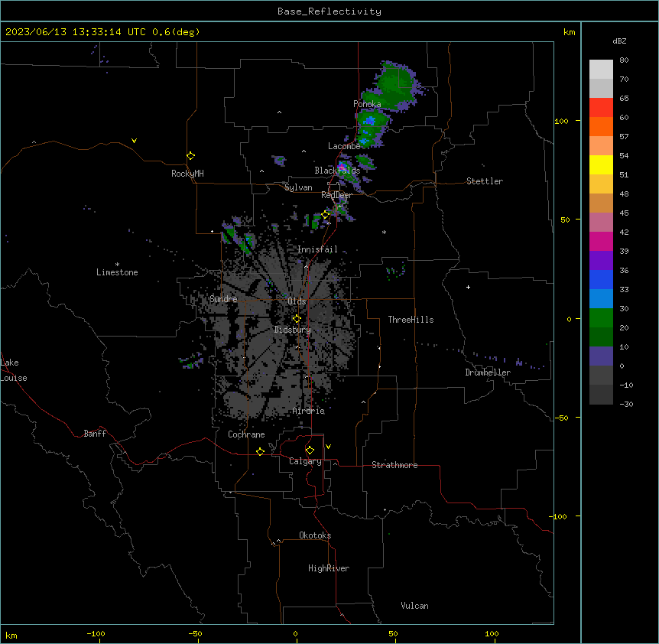
Task: Click the pink 42-45 dBZ legend swatch
Action: tap(601, 223)
